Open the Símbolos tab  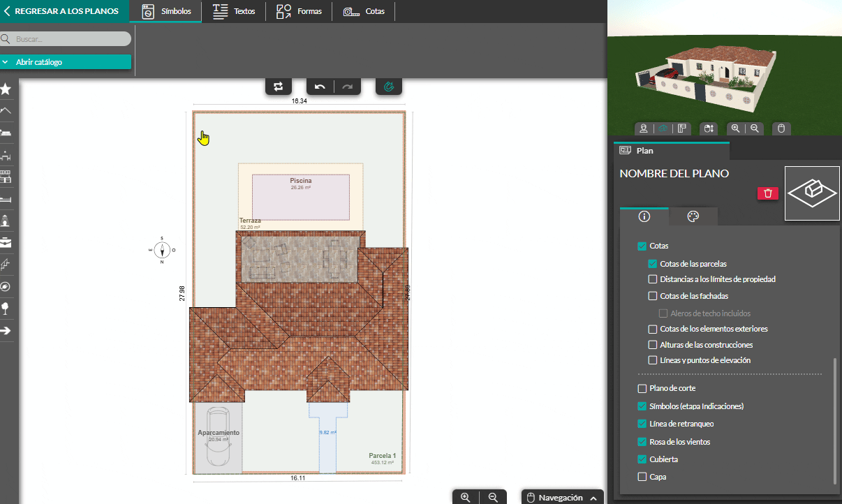pos(166,11)
